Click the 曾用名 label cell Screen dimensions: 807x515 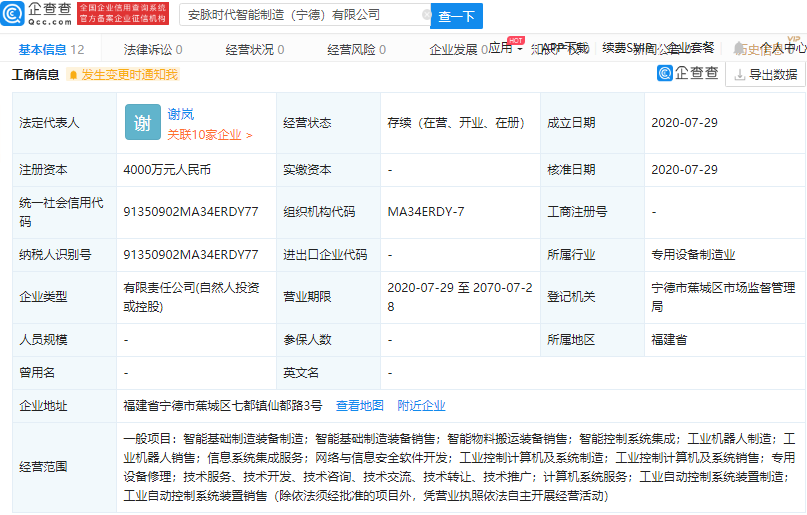pyautogui.click(x=65, y=372)
